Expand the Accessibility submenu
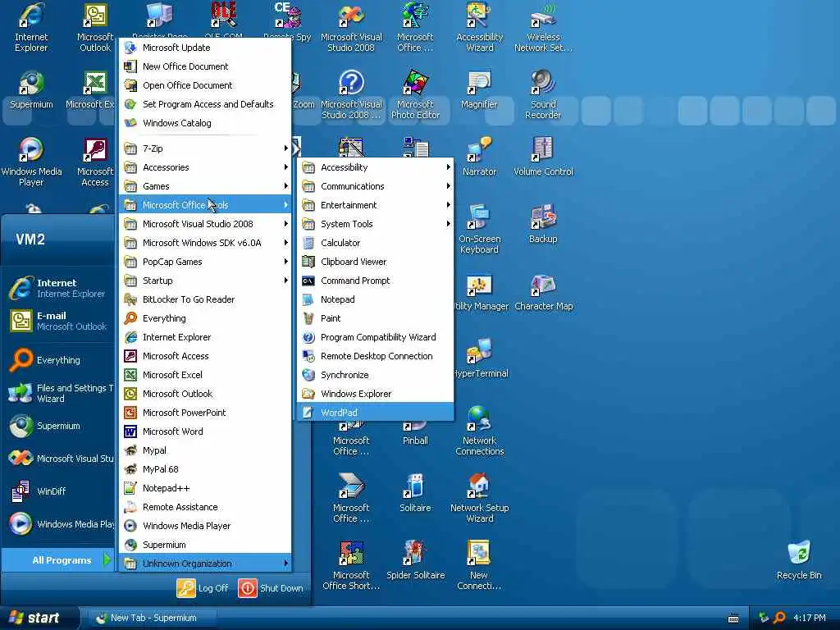This screenshot has height=630, width=840. (x=375, y=167)
